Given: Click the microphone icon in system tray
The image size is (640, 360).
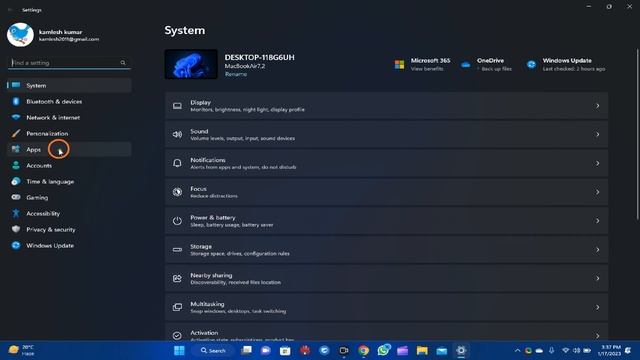Looking at the screenshot, I should point(551,350).
